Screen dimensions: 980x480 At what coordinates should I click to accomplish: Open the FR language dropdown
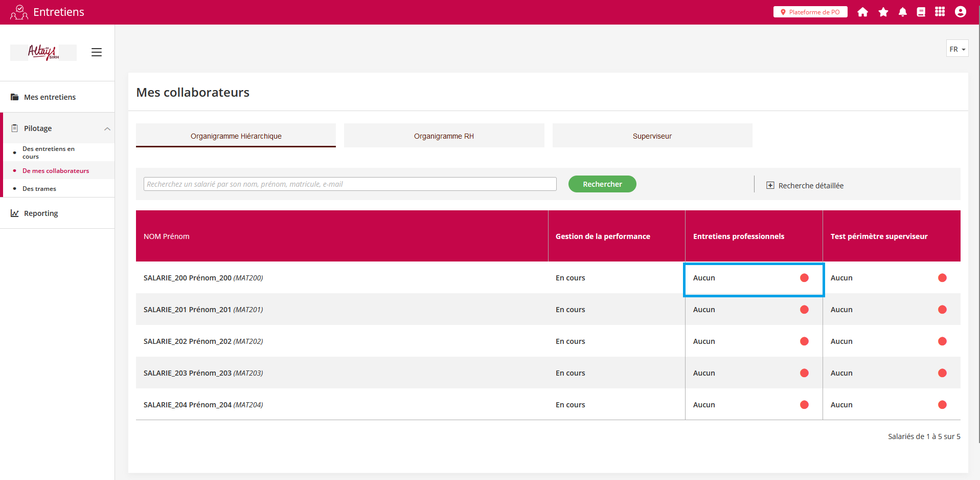[x=957, y=49]
